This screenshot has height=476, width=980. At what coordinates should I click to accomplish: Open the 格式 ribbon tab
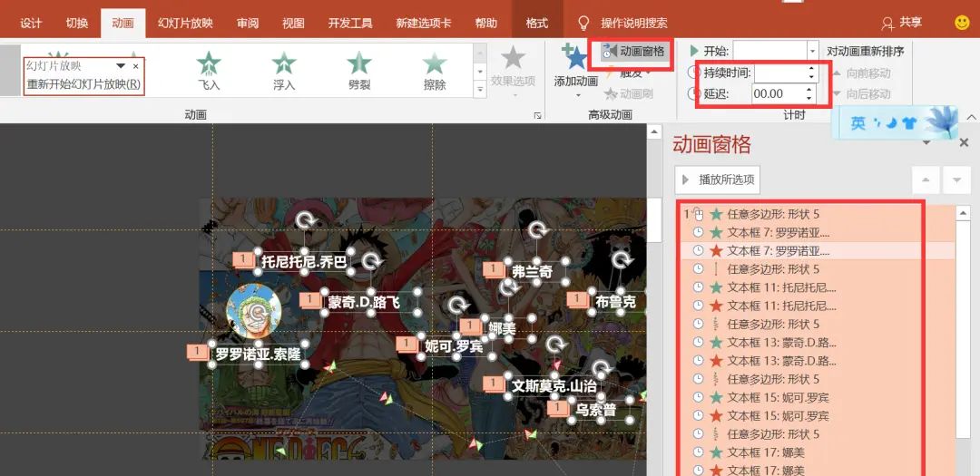[537, 23]
